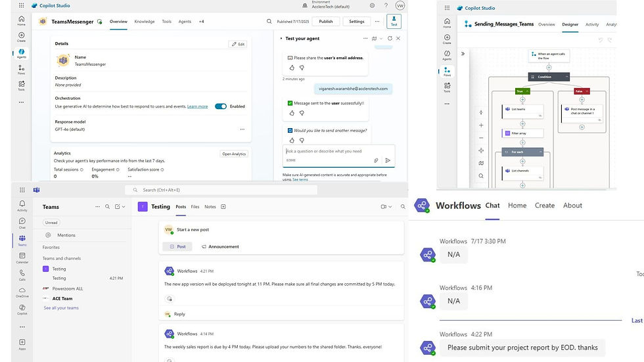Screen dimensions: 644x362
Task: Close the Test your agent panel
Action: click(398, 38)
